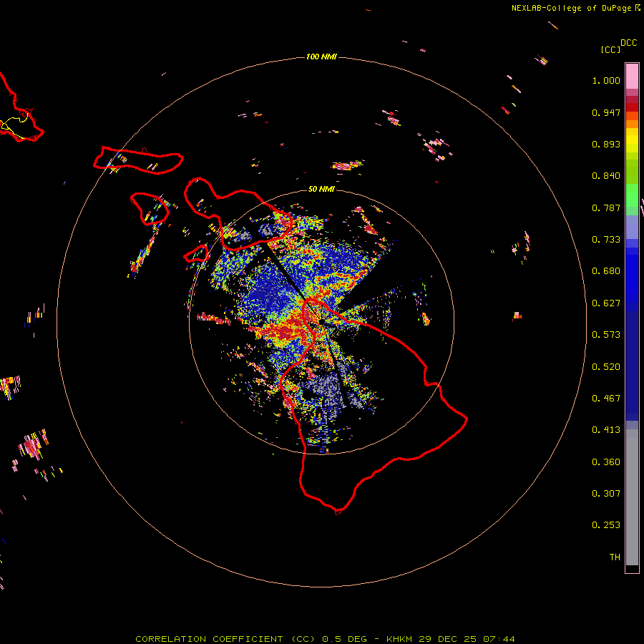Click the 0.307 scale value
This screenshot has height=644, width=644.
pos(606,494)
